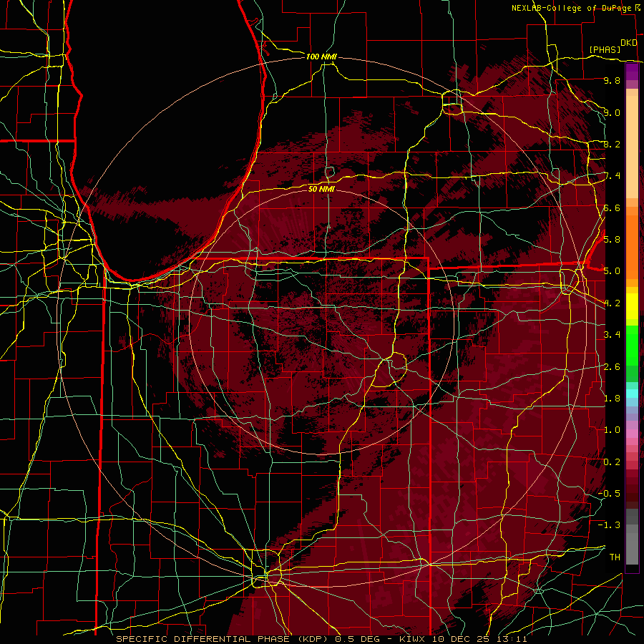Image resolution: width=644 pixels, height=644 pixels.
Task: Click the 3.4 scale value
Action: [x=612, y=335]
